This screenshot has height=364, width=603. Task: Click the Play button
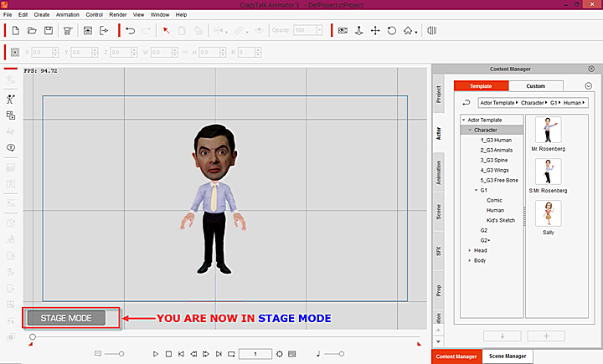click(156, 354)
